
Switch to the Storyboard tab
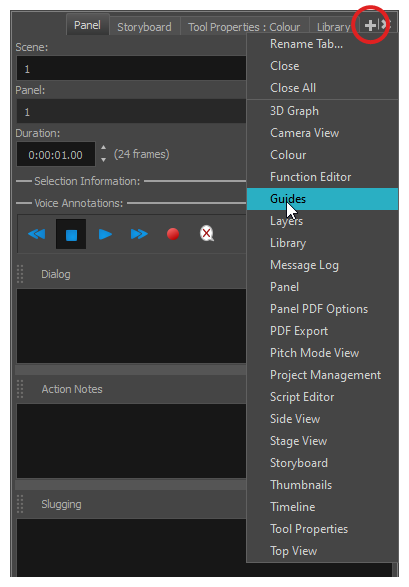pyautogui.click(x=144, y=27)
